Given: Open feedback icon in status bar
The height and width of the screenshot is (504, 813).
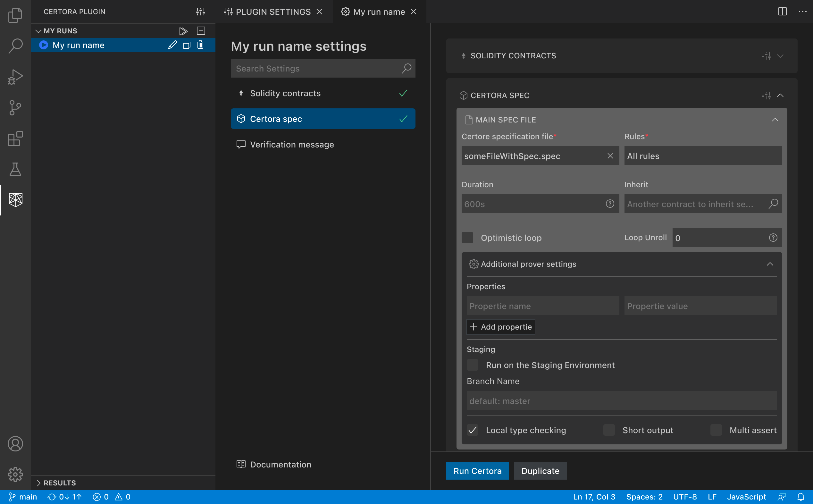Looking at the screenshot, I should coord(782,497).
